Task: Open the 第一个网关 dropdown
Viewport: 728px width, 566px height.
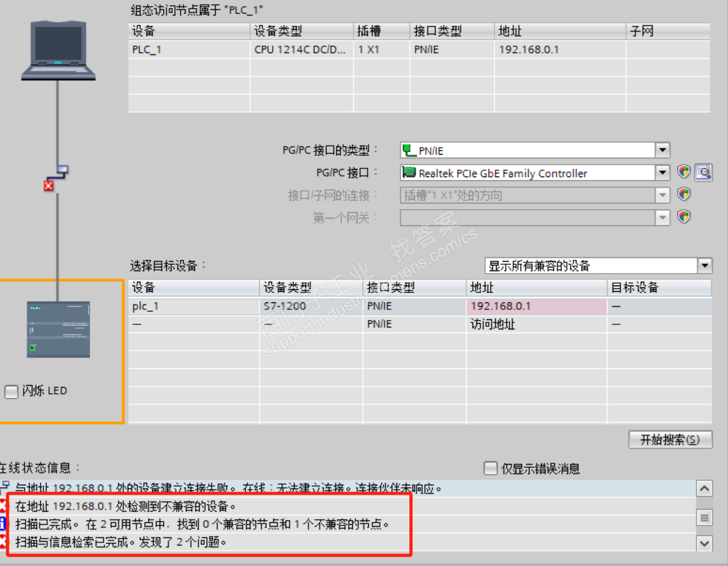Action: pyautogui.click(x=663, y=217)
